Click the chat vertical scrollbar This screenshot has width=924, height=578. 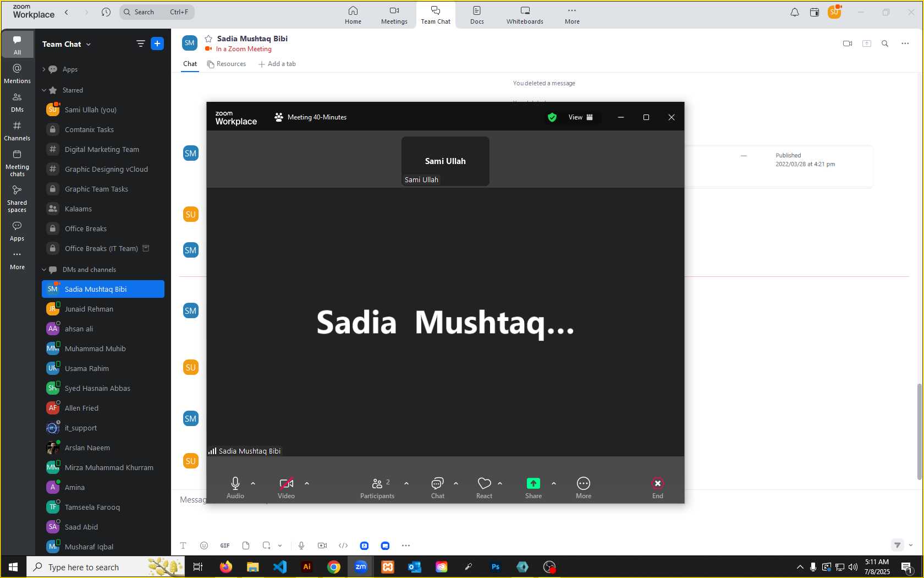coord(919,431)
